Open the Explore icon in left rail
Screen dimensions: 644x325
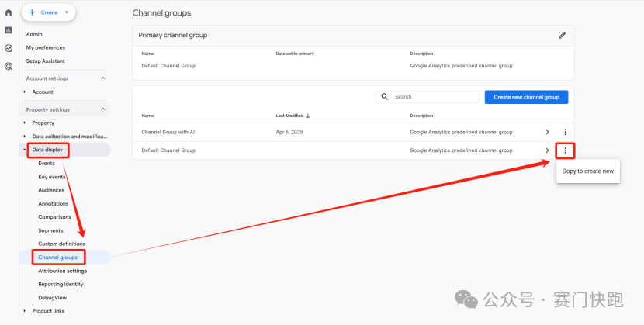(x=9, y=48)
